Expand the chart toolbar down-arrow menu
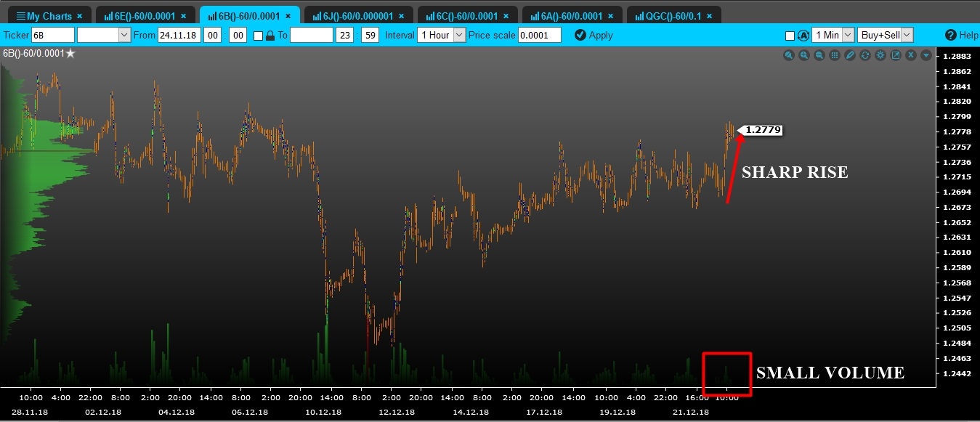 926,55
